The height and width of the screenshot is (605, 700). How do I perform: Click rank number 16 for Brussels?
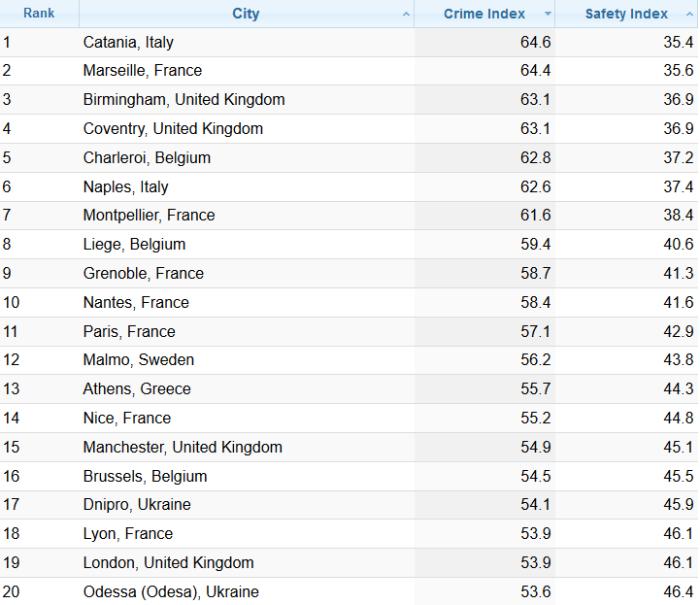click(x=12, y=476)
